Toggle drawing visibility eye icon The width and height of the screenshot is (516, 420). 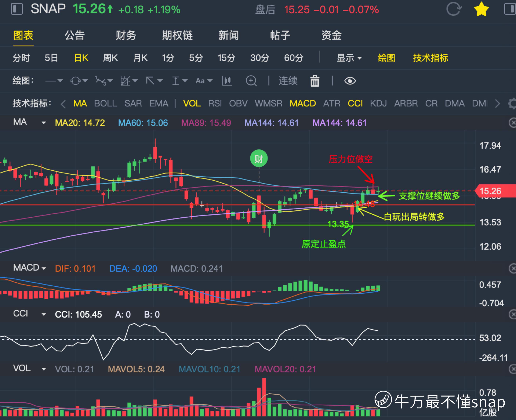350,81
